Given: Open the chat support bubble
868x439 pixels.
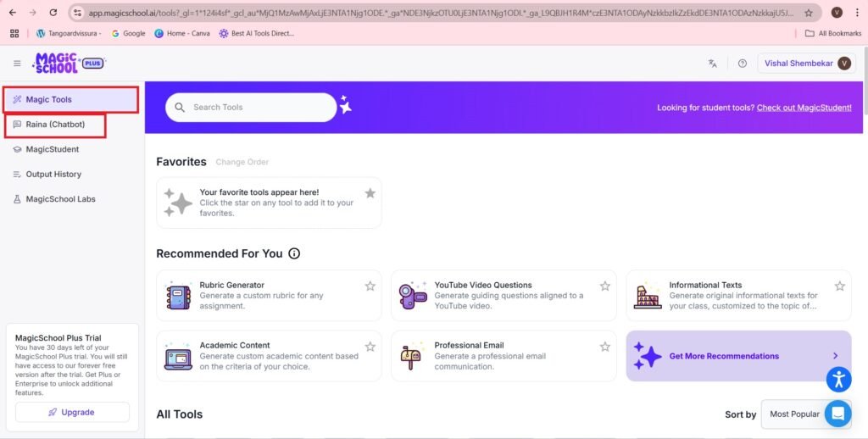Looking at the screenshot, I should click(x=838, y=414).
